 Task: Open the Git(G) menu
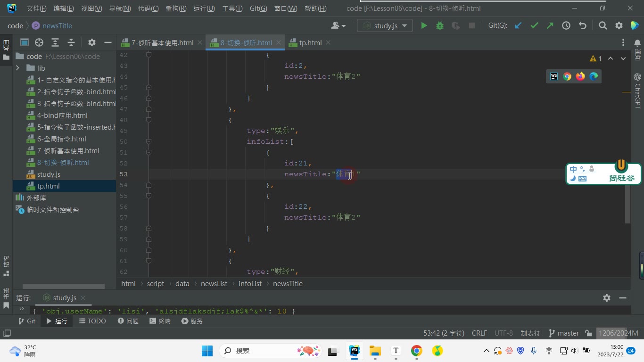258,8
